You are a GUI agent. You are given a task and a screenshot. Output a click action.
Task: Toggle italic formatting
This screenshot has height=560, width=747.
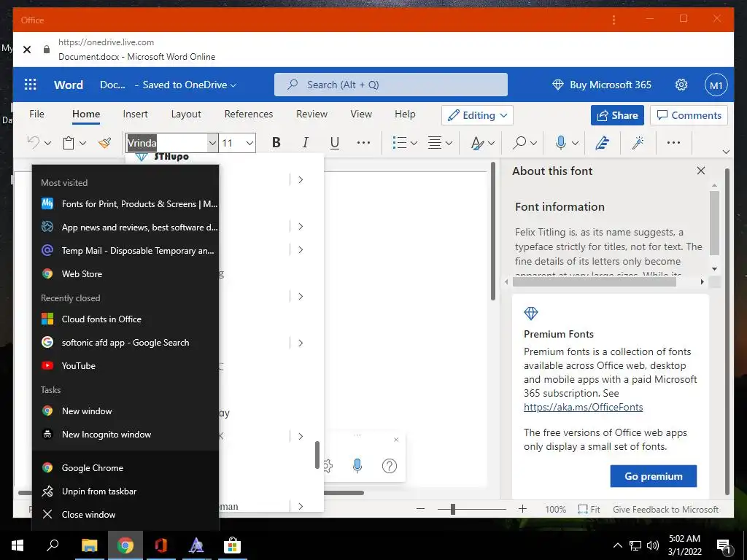306,142
